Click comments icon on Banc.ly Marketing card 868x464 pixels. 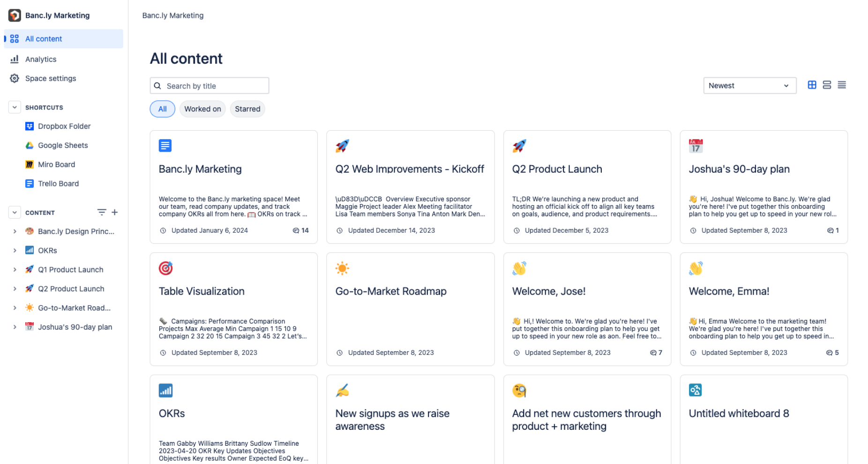pyautogui.click(x=296, y=230)
